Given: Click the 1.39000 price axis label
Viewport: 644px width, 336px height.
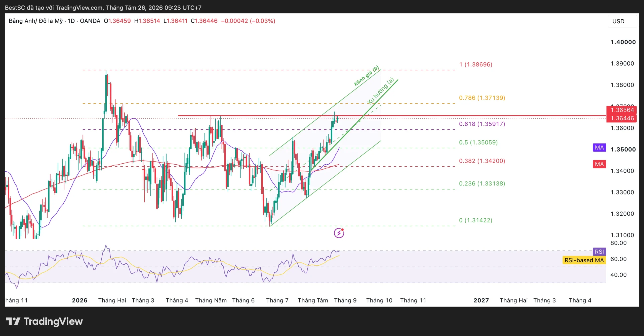Looking at the screenshot, I should (x=622, y=64).
